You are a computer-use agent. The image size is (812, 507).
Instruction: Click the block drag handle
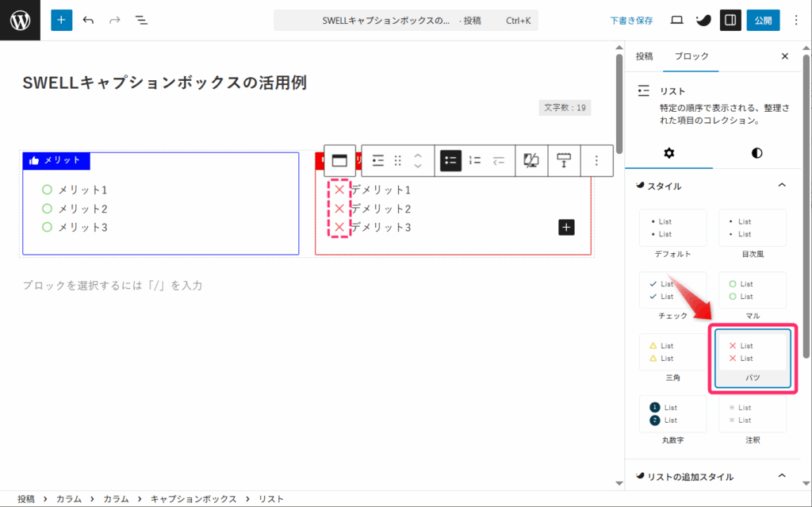[x=398, y=161]
